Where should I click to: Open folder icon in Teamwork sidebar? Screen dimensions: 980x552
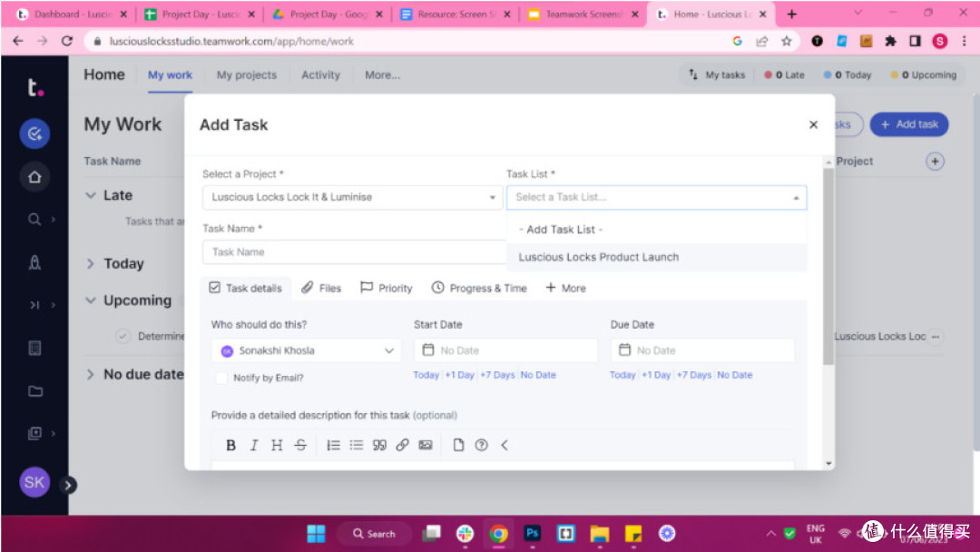(x=35, y=391)
